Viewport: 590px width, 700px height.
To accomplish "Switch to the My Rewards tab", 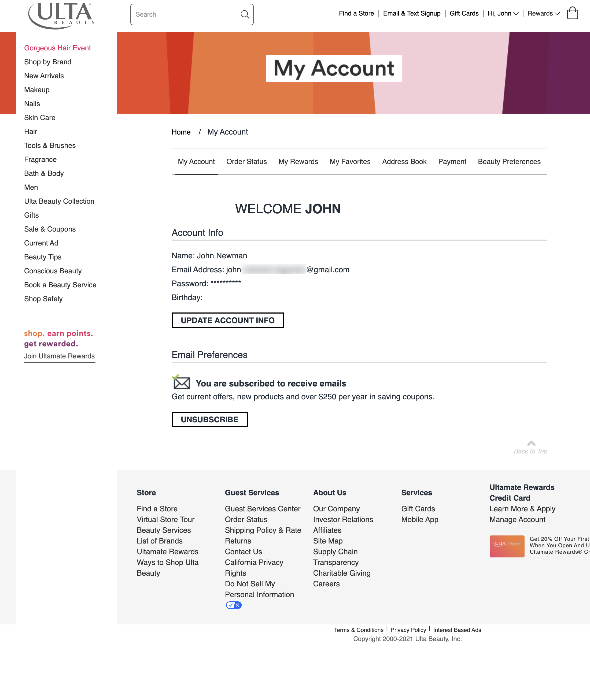I will coord(298,161).
